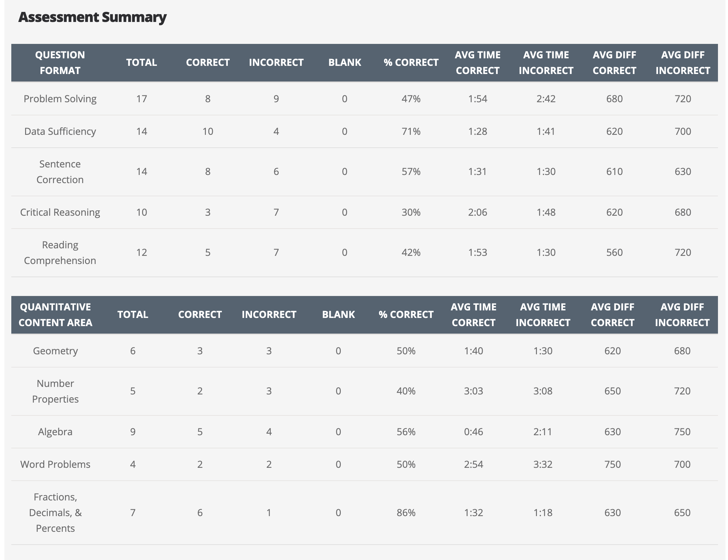Click the 0:46 average time for Algebra
The width and height of the screenshot is (728, 560).
point(473,432)
